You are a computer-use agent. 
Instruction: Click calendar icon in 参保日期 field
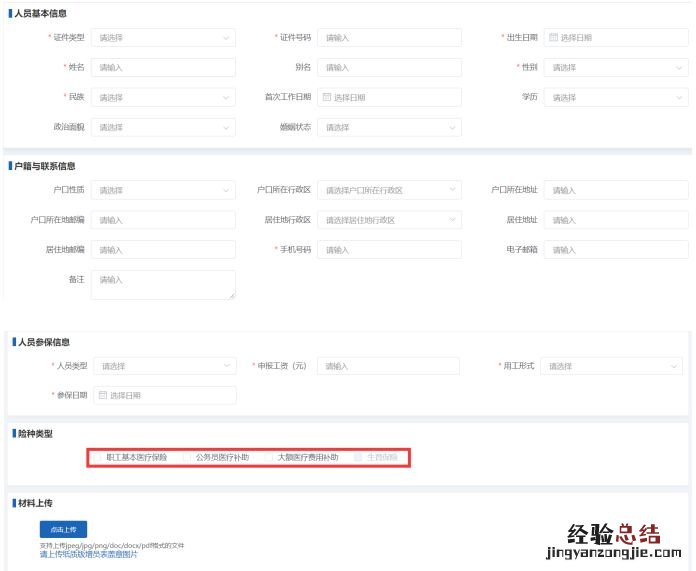102,395
